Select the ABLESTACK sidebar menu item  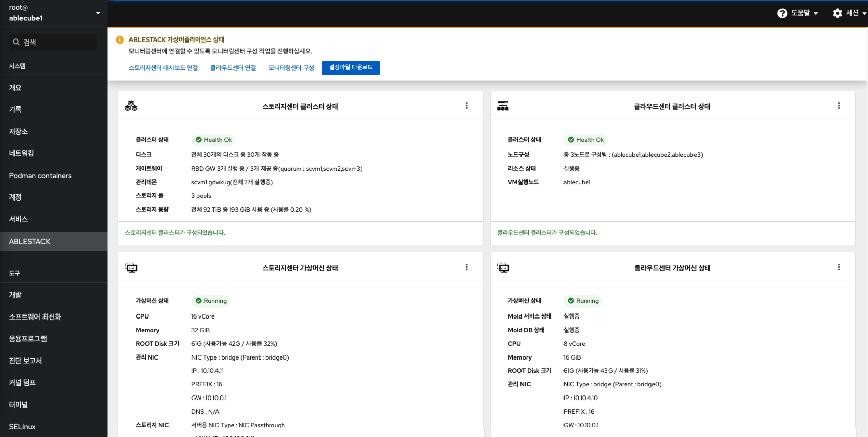click(x=30, y=242)
